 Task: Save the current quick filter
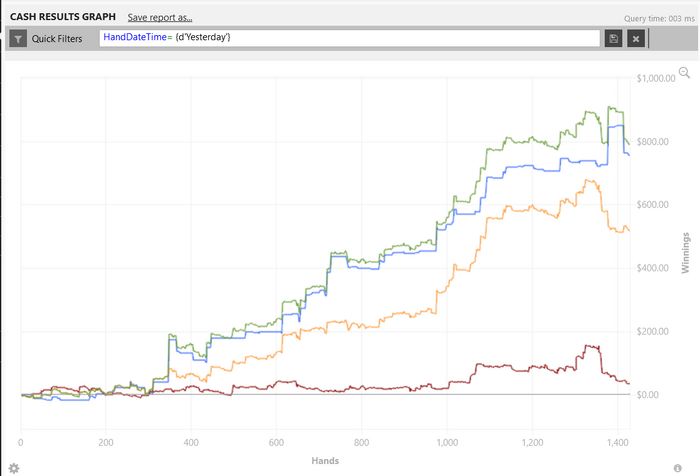(614, 38)
